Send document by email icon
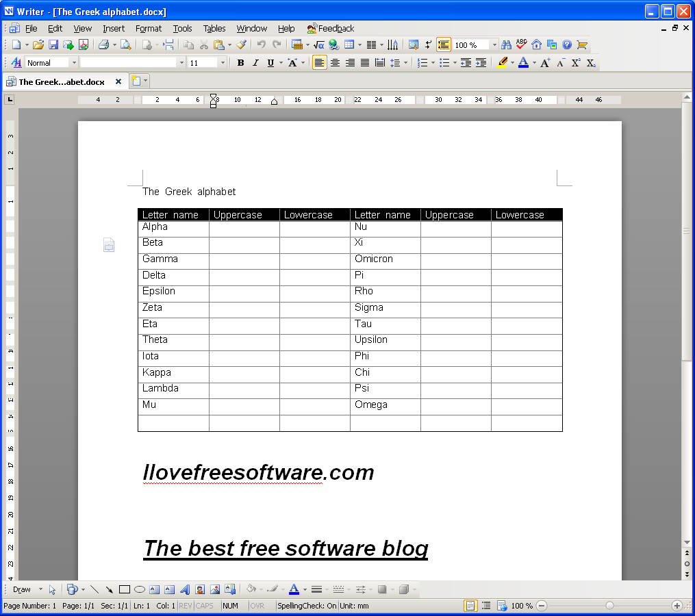 point(68,44)
